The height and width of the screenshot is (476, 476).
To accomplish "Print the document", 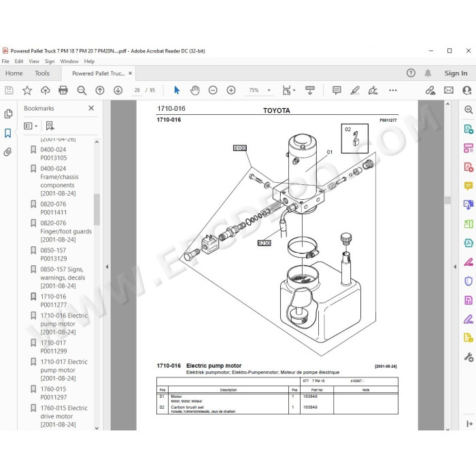I will [63, 90].
